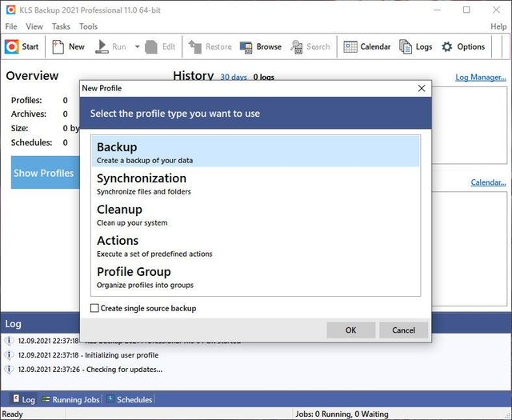Select the Profile Group type
Image resolution: width=512 pixels, height=420 pixels.
(x=256, y=277)
